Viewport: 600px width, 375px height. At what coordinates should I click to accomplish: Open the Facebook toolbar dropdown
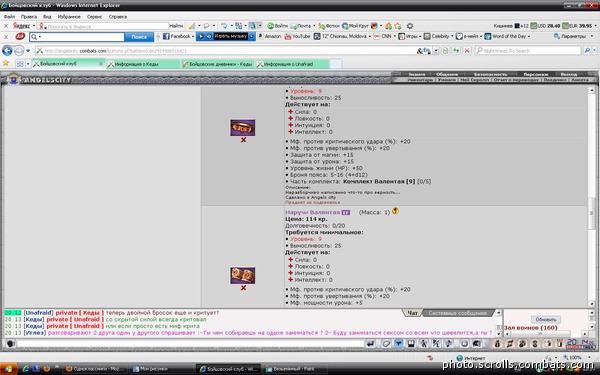[179, 36]
